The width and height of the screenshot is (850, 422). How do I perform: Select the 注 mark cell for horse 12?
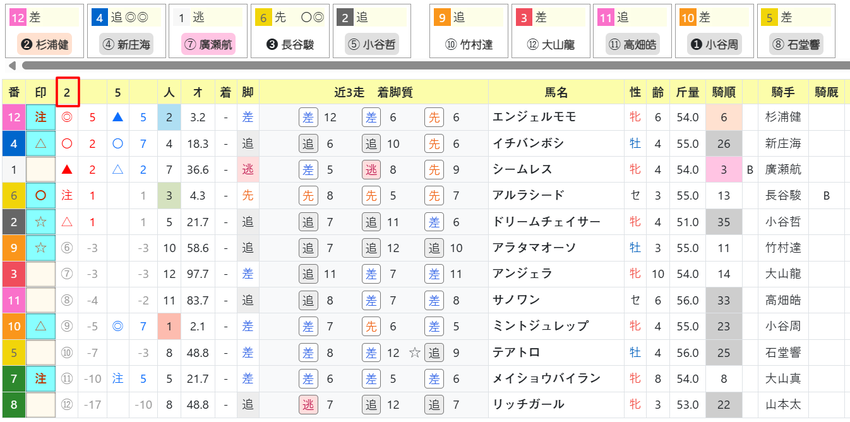[x=41, y=118]
